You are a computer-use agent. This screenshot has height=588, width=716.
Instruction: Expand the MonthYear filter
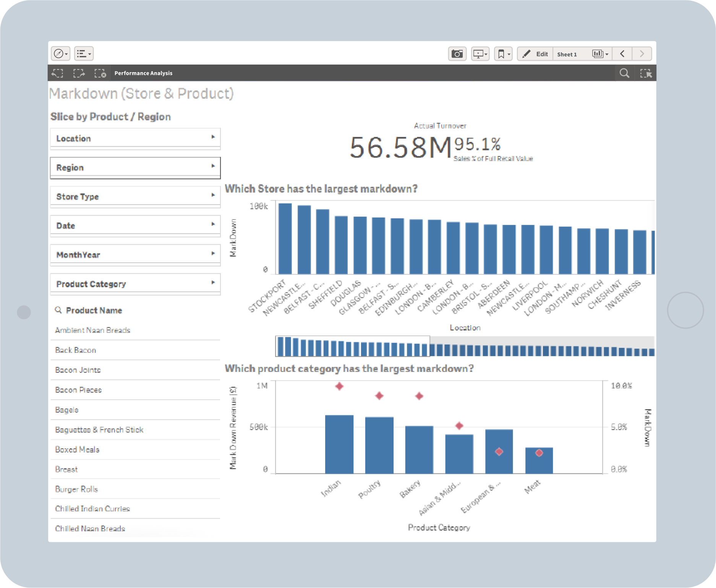(135, 255)
